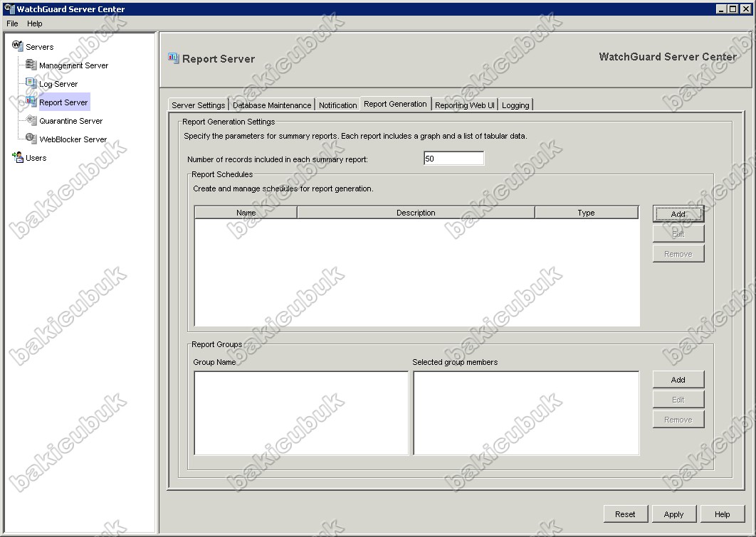Switch to the Server Settings tab
The image size is (756, 537).
click(198, 105)
